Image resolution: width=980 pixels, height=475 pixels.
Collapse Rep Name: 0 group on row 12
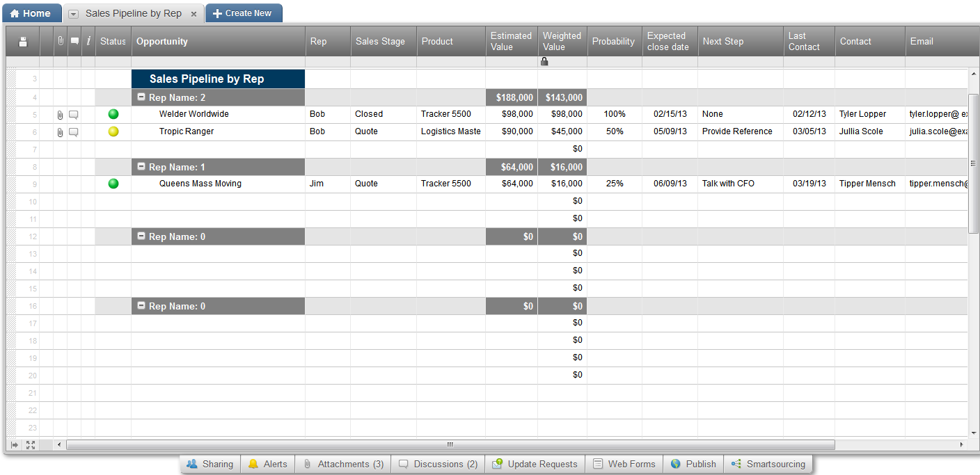tap(141, 236)
